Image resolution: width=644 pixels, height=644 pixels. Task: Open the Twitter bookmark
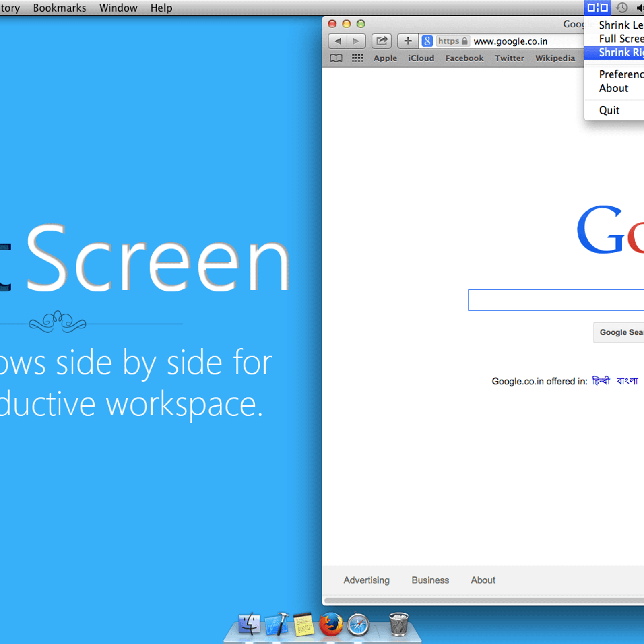pyautogui.click(x=510, y=58)
